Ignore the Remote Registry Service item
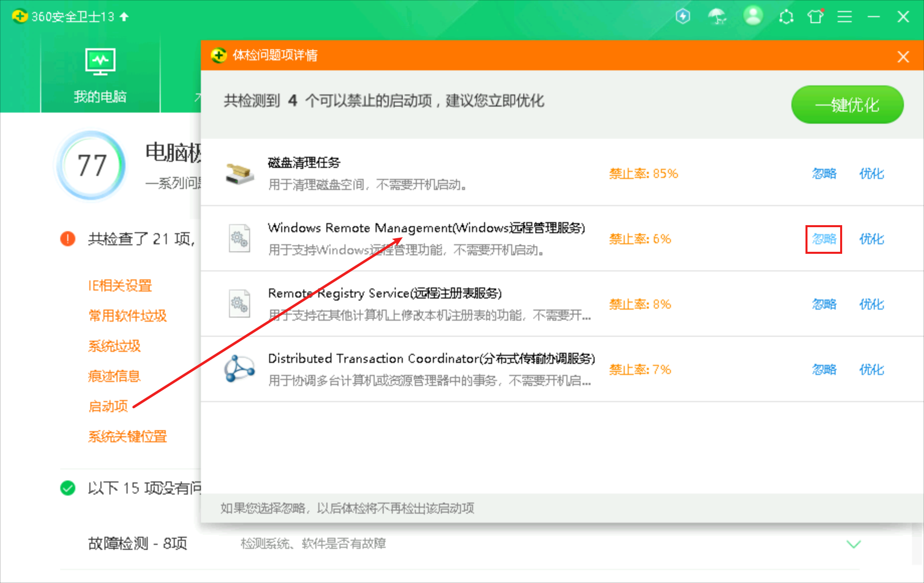Image resolution: width=924 pixels, height=583 pixels. pos(824,304)
